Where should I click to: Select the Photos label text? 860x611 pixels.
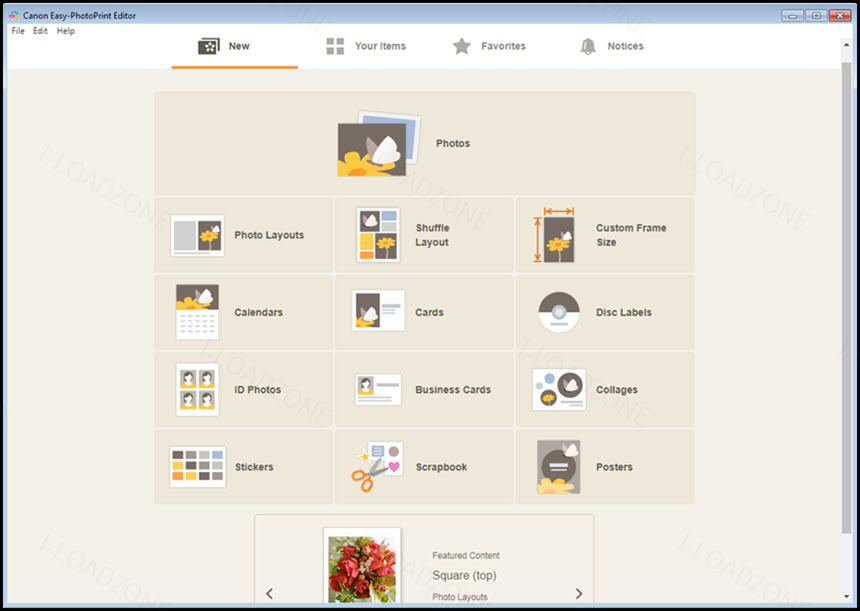click(x=453, y=143)
